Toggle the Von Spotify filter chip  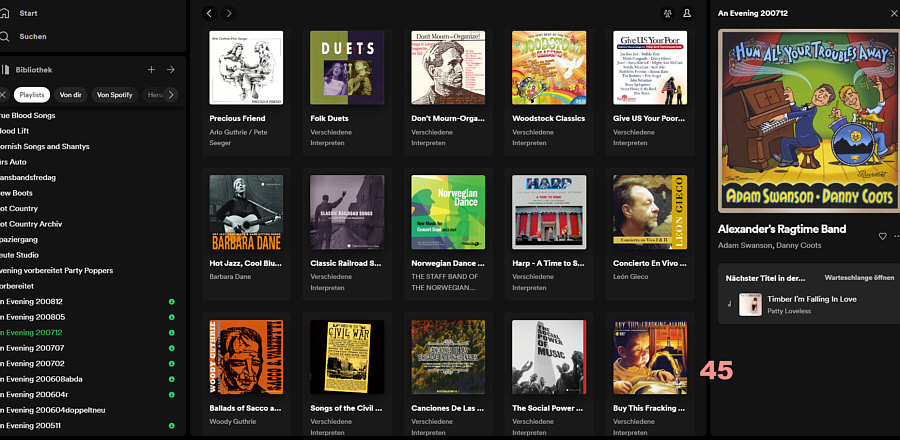[114, 95]
